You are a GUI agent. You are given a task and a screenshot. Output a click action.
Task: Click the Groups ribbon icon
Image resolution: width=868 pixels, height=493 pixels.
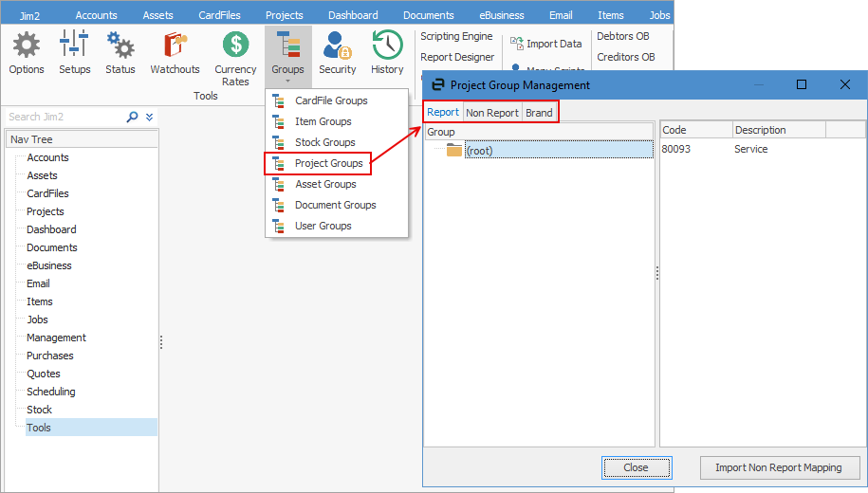point(287,45)
